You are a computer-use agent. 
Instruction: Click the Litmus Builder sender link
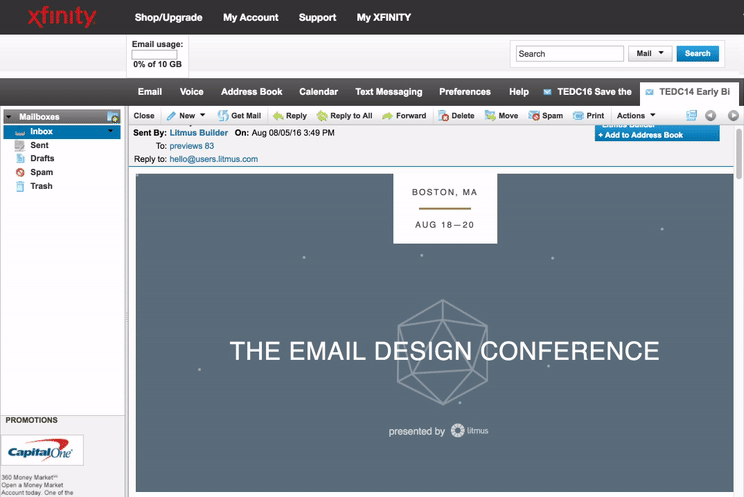[x=199, y=133]
